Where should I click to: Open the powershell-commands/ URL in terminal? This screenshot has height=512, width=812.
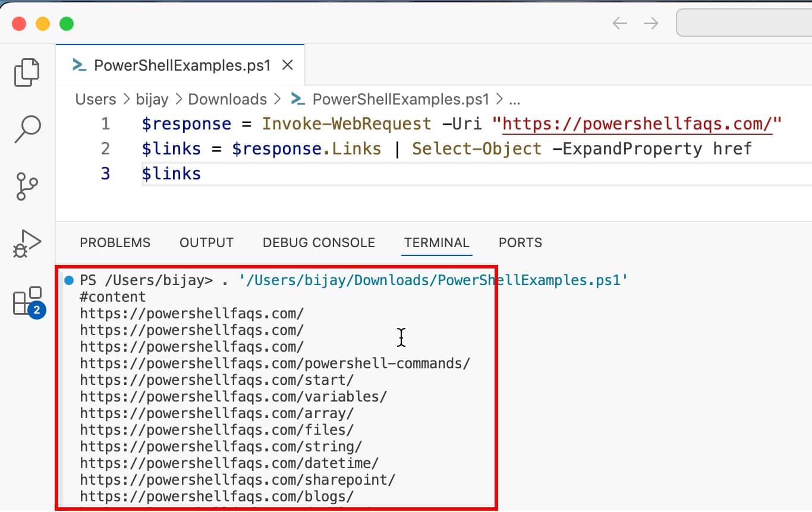click(x=275, y=363)
